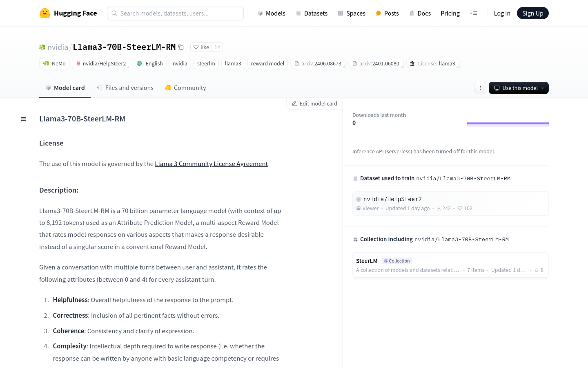Click the Complexity list item
The height and width of the screenshot is (368, 588).
166,352
